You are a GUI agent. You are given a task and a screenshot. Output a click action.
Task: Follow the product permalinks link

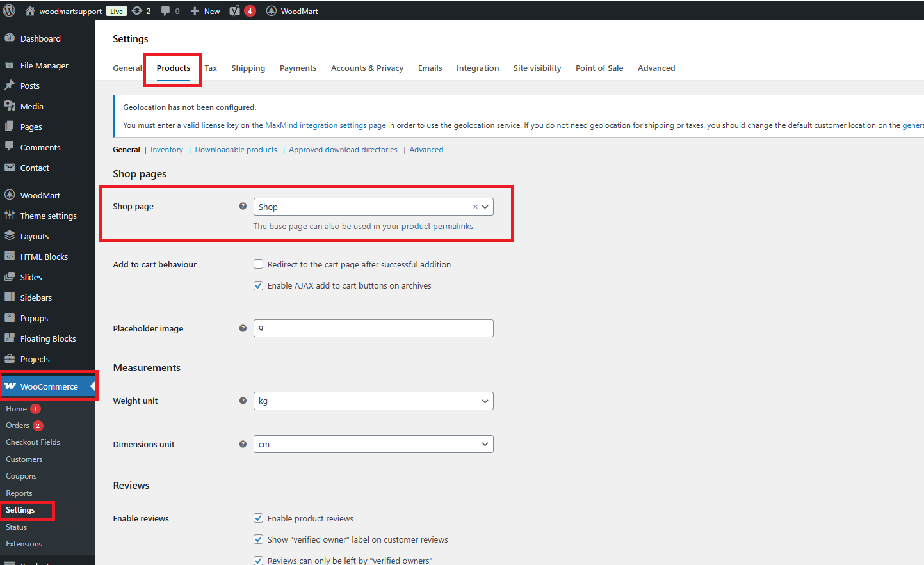tap(437, 226)
